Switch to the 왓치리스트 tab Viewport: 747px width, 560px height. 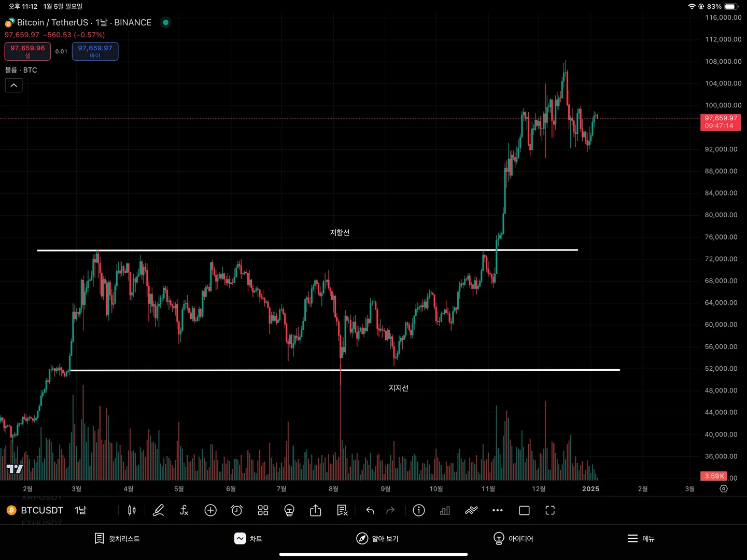click(117, 539)
